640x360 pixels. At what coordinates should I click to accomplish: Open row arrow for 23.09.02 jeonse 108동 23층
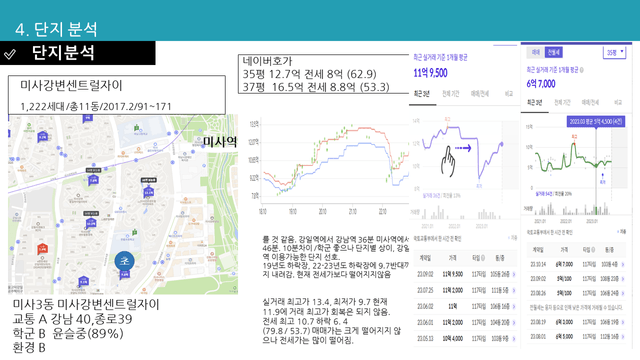coord(623,279)
